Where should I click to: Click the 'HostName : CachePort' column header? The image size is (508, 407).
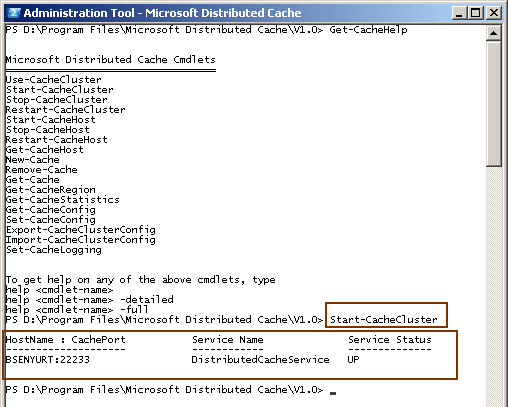pyautogui.click(x=66, y=340)
